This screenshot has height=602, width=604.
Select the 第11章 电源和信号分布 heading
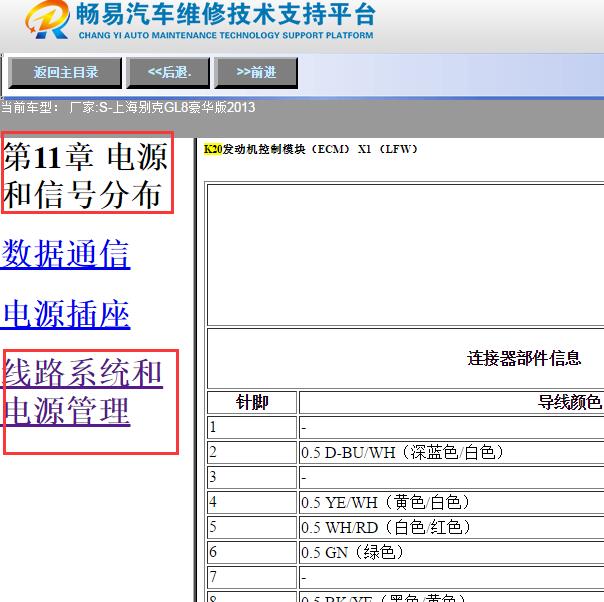86,174
